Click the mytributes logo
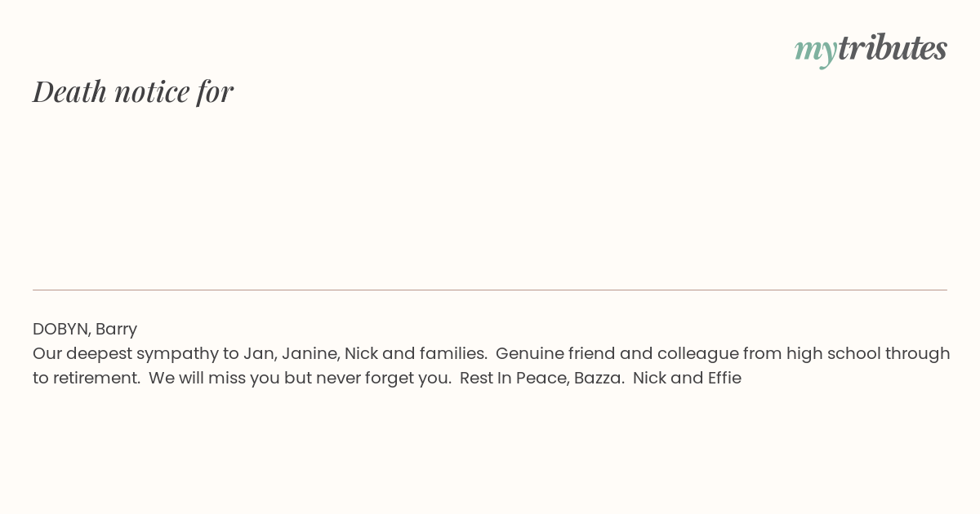The height and width of the screenshot is (514, 980). click(x=871, y=49)
